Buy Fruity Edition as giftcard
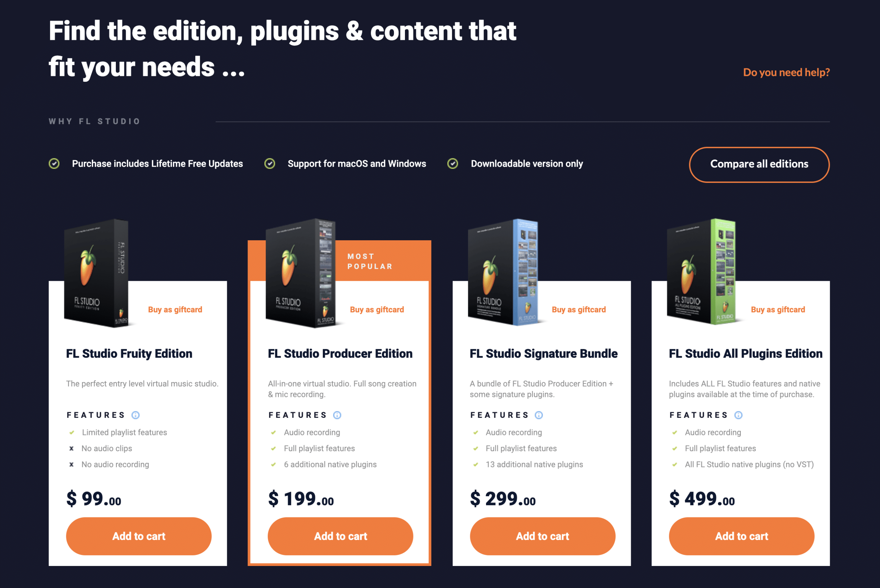880x588 pixels. [175, 309]
